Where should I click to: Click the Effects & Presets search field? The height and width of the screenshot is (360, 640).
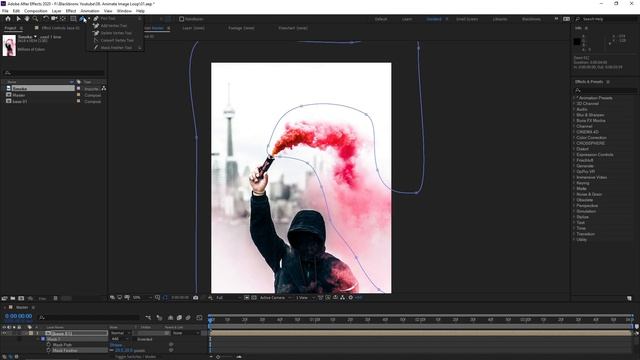click(x=605, y=90)
